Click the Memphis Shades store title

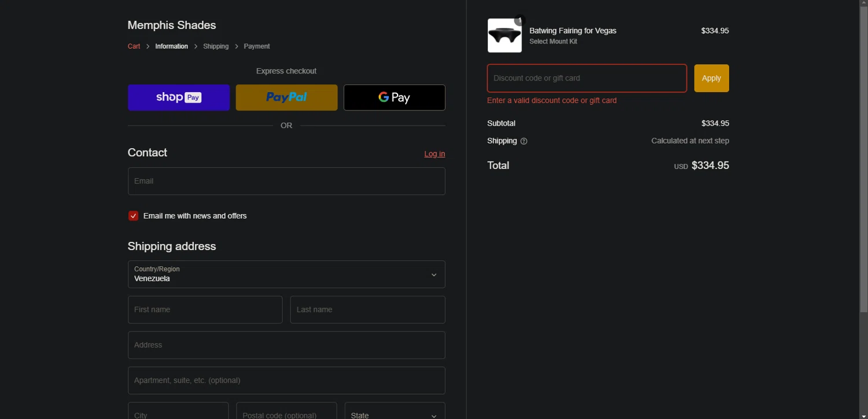point(172,25)
